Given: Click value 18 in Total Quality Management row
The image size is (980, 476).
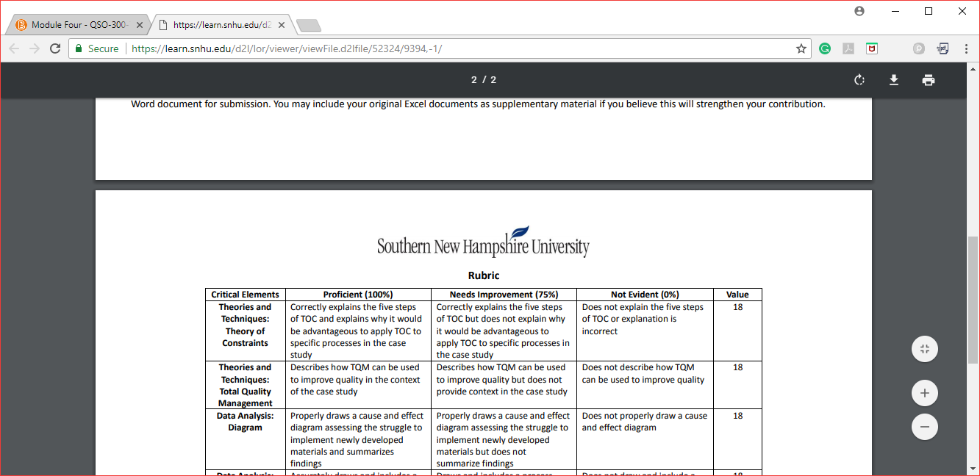Looking at the screenshot, I should (x=737, y=367).
